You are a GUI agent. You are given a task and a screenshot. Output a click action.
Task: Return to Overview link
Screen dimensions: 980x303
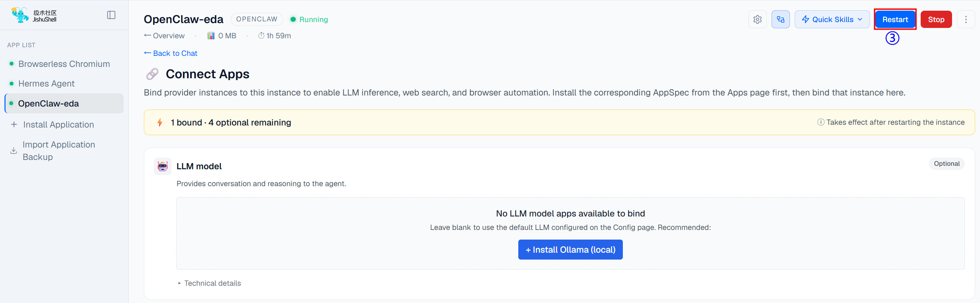click(x=164, y=36)
